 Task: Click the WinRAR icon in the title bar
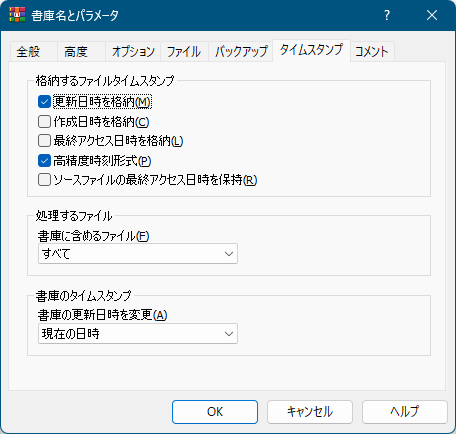tap(17, 15)
